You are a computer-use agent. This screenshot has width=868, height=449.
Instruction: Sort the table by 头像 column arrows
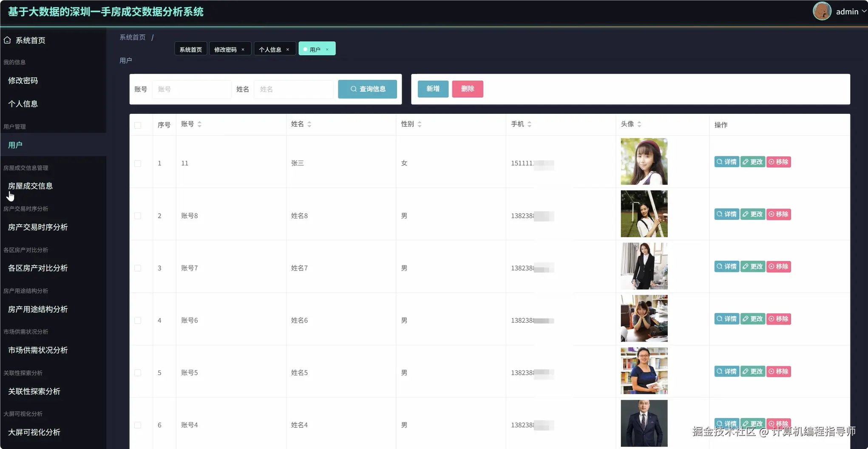click(639, 124)
